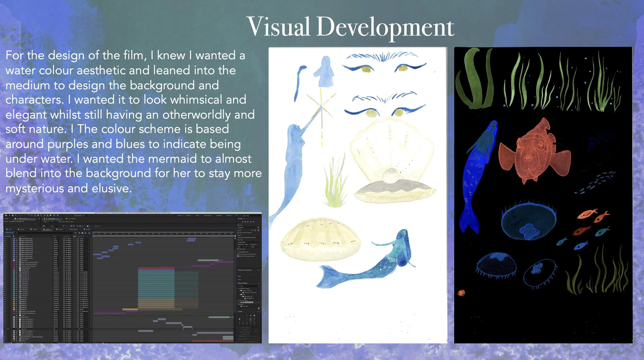Select the Puppet Pin tool
The height and width of the screenshot is (360, 644).
[x=58, y=215]
